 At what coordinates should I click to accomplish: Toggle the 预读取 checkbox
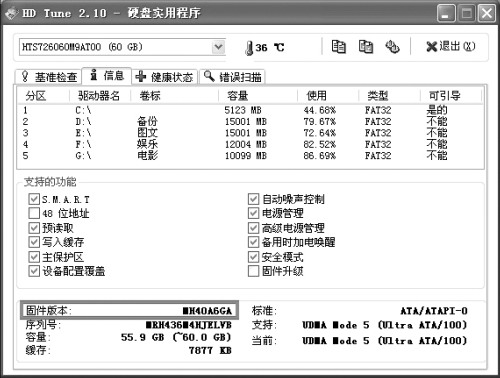[34, 228]
